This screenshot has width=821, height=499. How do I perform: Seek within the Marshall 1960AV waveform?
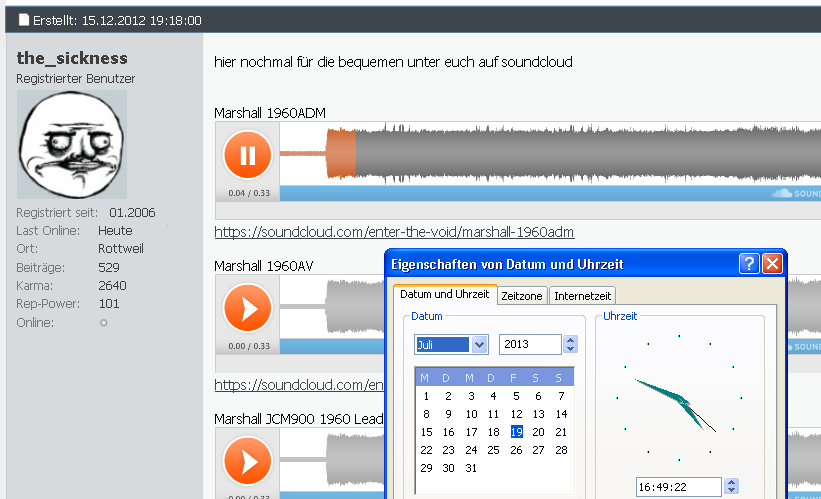tap(332, 307)
